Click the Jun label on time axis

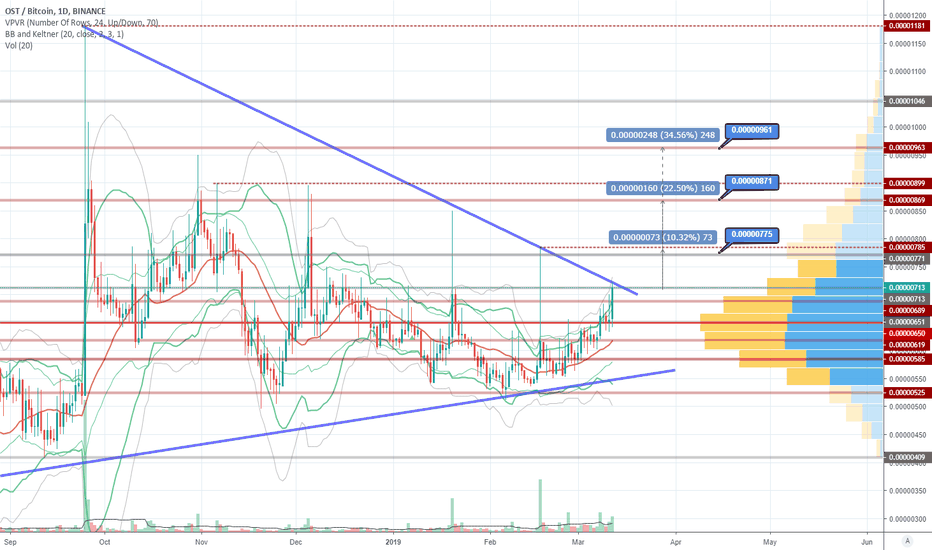pos(867,542)
